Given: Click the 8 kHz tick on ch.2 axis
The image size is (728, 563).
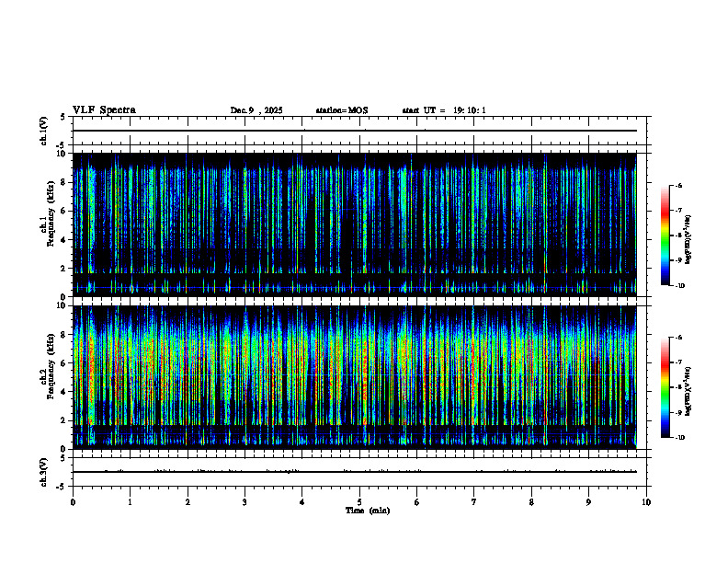Looking at the screenshot, I should [x=64, y=335].
